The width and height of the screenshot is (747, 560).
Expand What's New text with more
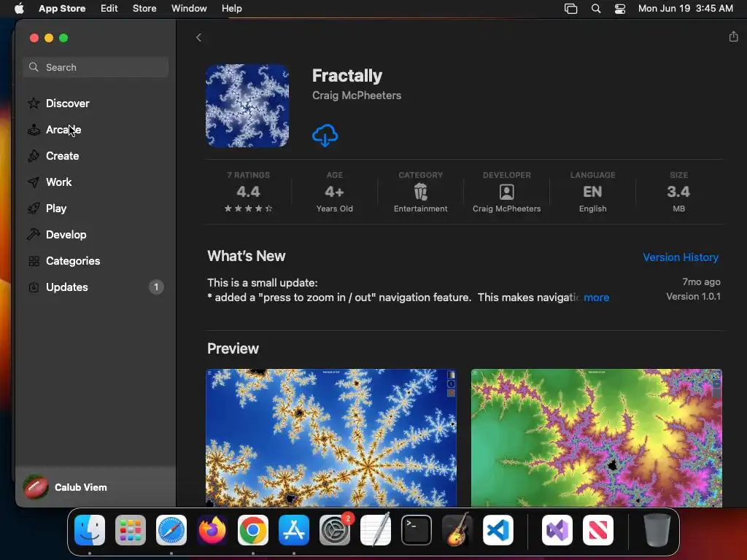pos(597,297)
